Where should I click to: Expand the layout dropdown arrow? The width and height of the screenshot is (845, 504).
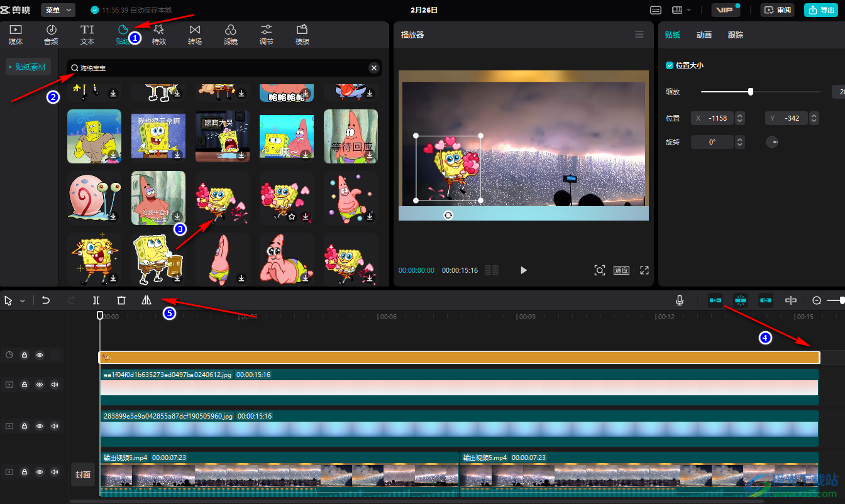pyautogui.click(x=689, y=10)
